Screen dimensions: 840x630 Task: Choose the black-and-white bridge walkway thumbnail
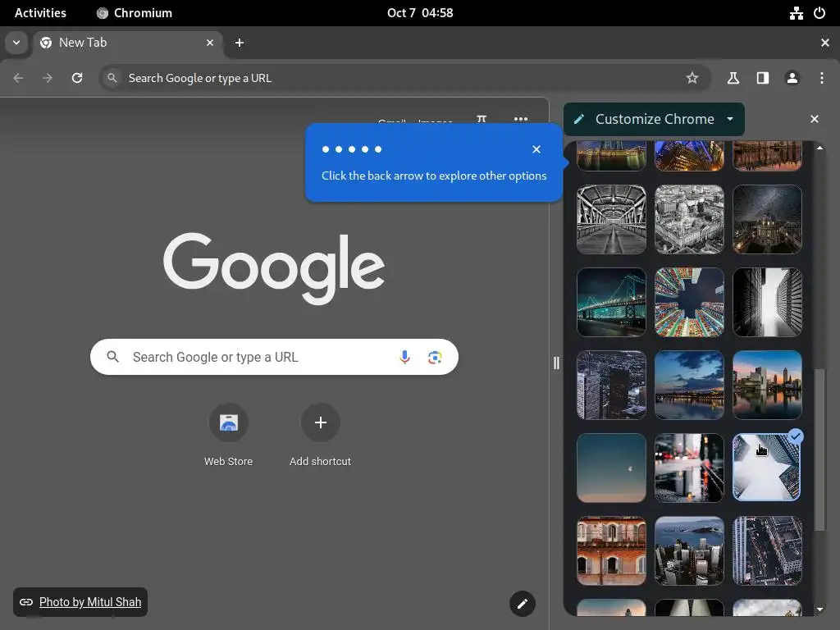(x=611, y=219)
